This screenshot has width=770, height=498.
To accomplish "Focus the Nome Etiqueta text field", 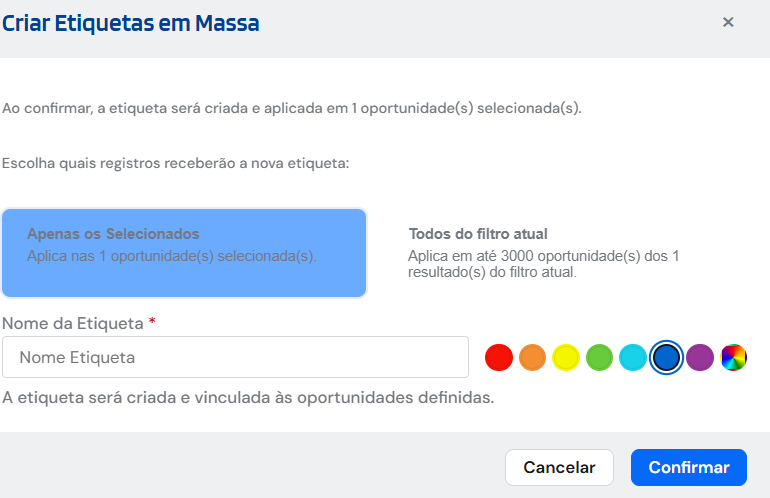I will pos(235,357).
